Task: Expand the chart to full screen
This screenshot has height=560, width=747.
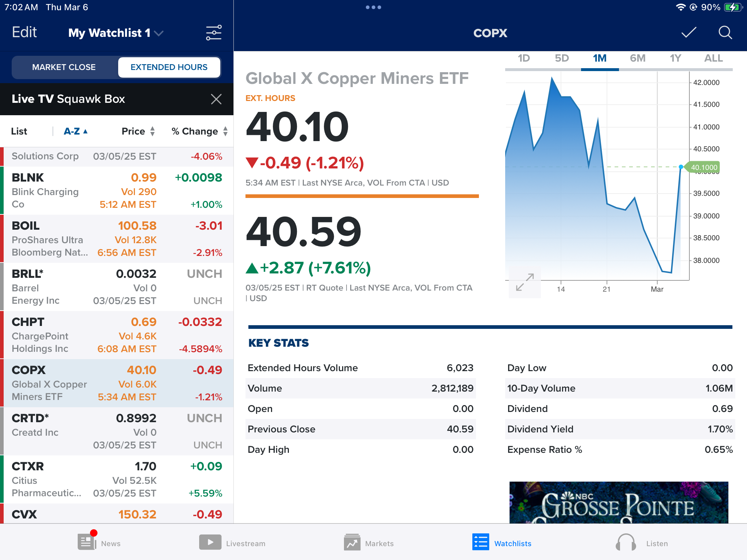Action: coord(525,282)
